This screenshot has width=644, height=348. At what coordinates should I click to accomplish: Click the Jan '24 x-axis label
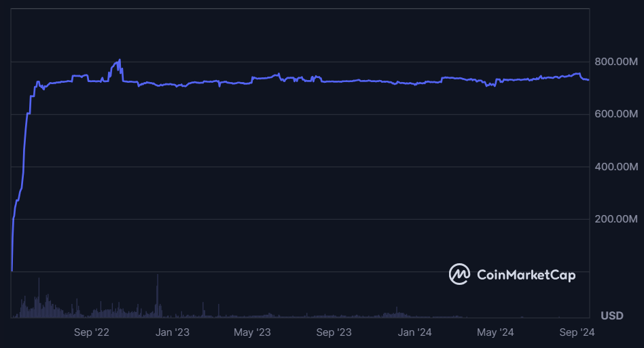tap(414, 332)
